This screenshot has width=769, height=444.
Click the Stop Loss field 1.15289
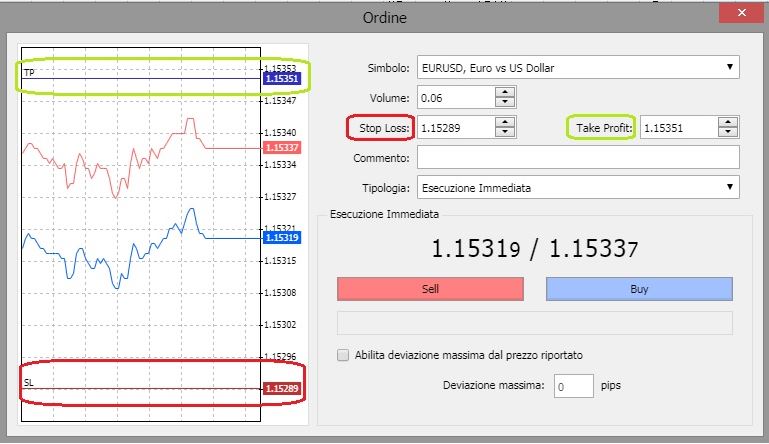click(x=456, y=128)
